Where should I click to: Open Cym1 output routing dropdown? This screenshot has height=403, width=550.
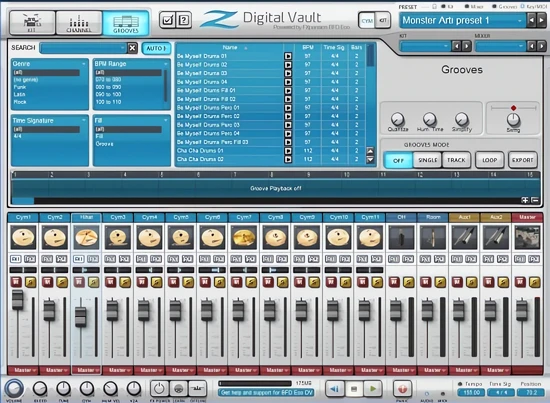[23, 370]
